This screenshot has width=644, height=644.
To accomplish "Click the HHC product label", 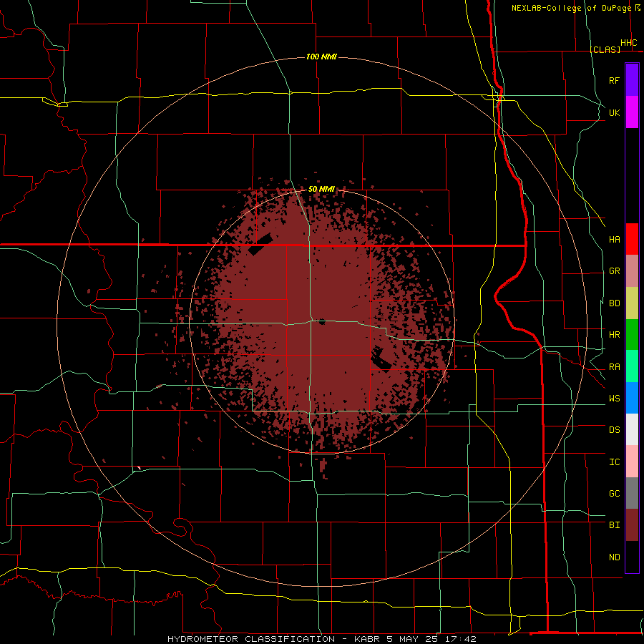I will tap(629, 43).
